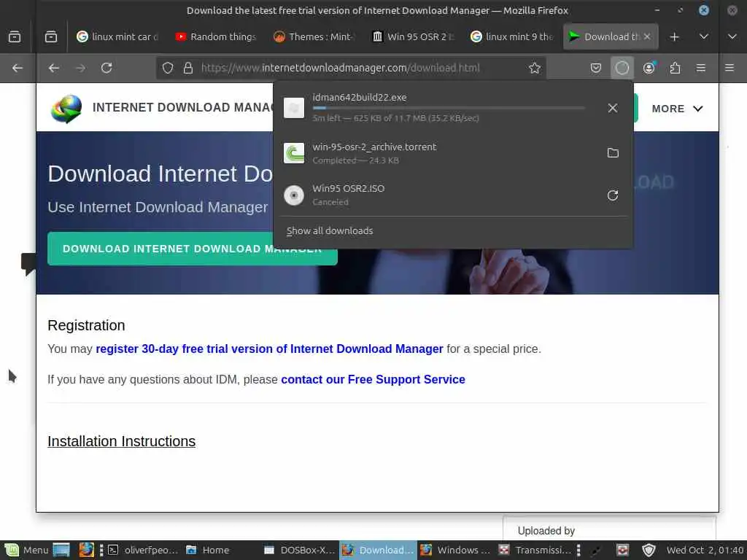Select Win95 OSR2.ISO disc icon
Screen dimensions: 747x560
click(294, 195)
